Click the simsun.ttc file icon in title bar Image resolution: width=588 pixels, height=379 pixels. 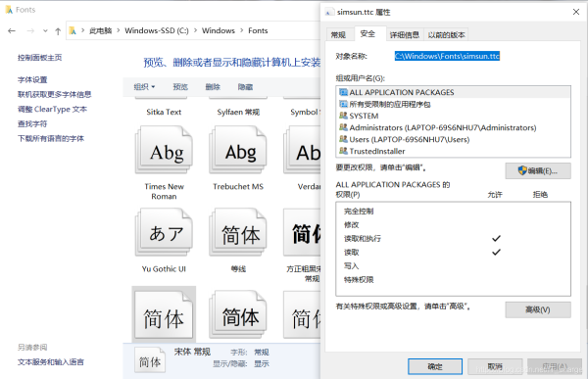coord(329,12)
